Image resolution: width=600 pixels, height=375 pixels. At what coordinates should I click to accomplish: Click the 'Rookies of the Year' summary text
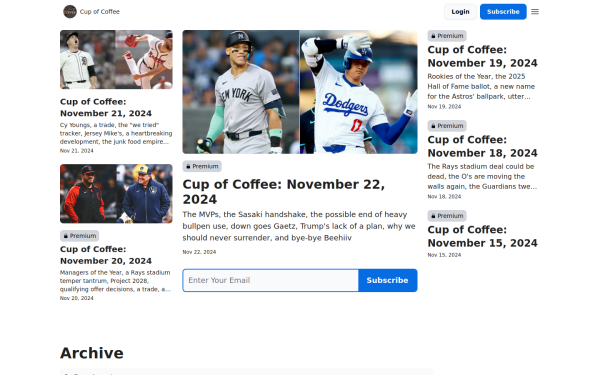pos(481,86)
